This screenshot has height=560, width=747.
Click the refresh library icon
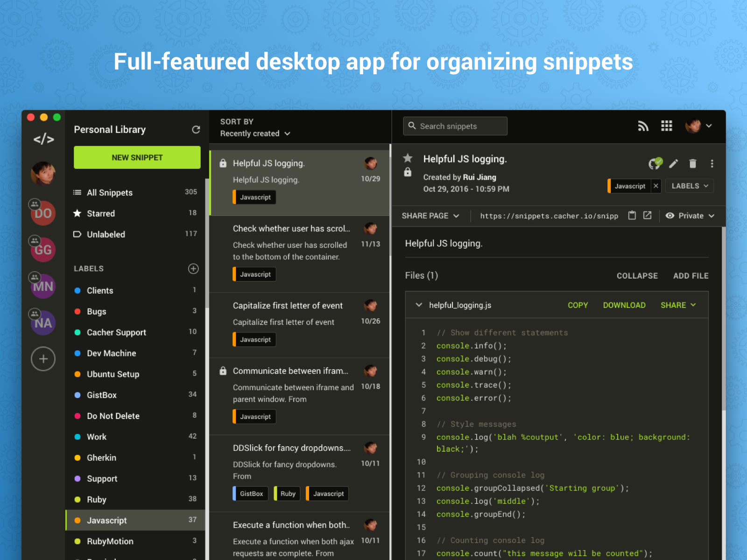pyautogui.click(x=196, y=129)
